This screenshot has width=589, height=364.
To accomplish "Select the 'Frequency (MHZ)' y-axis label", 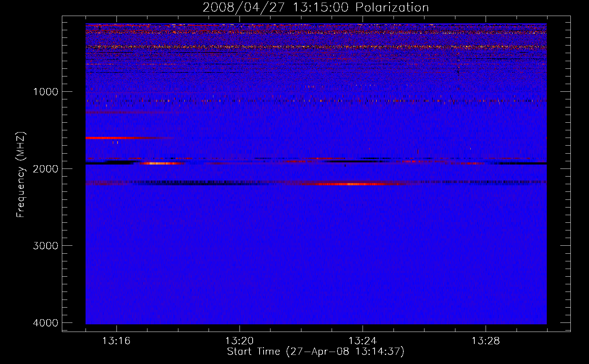I will tap(21, 175).
